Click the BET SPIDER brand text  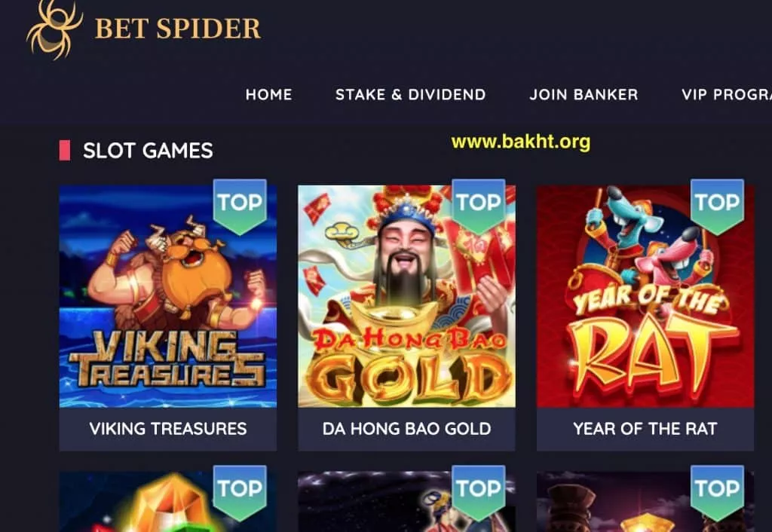178,29
